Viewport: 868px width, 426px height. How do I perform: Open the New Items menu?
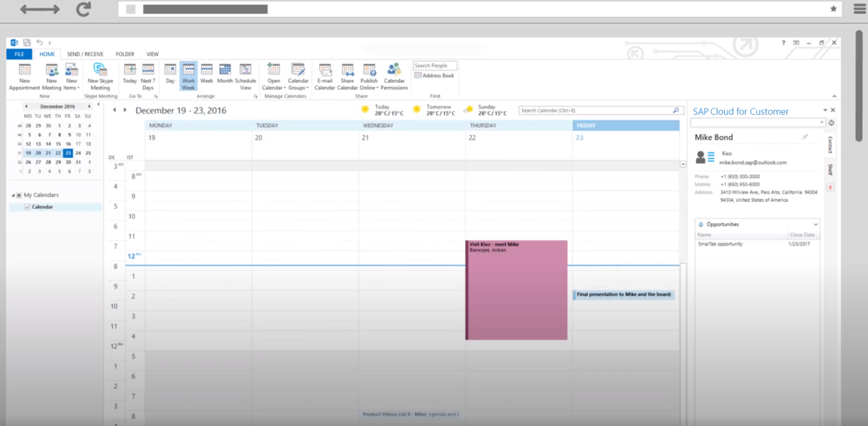tap(72, 76)
